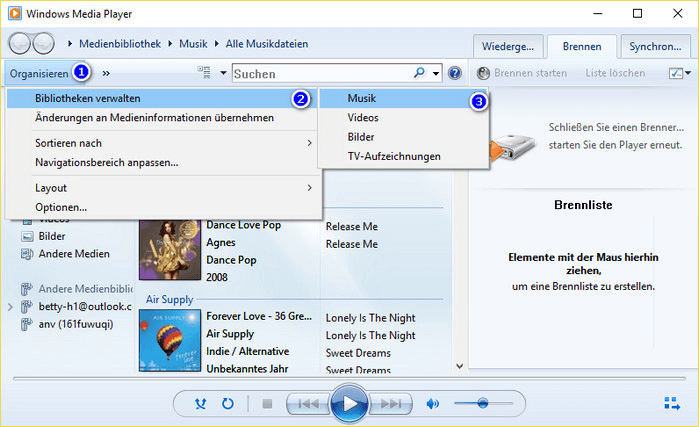
Task: Open the search dropdown arrow
Action: (x=436, y=73)
